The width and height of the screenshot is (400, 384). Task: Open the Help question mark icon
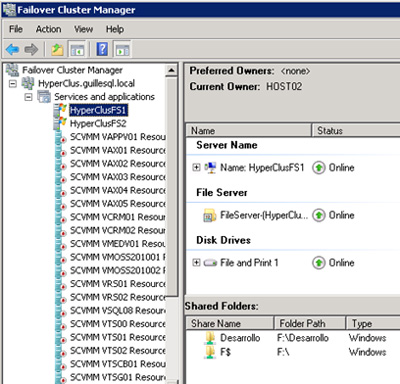click(x=102, y=49)
